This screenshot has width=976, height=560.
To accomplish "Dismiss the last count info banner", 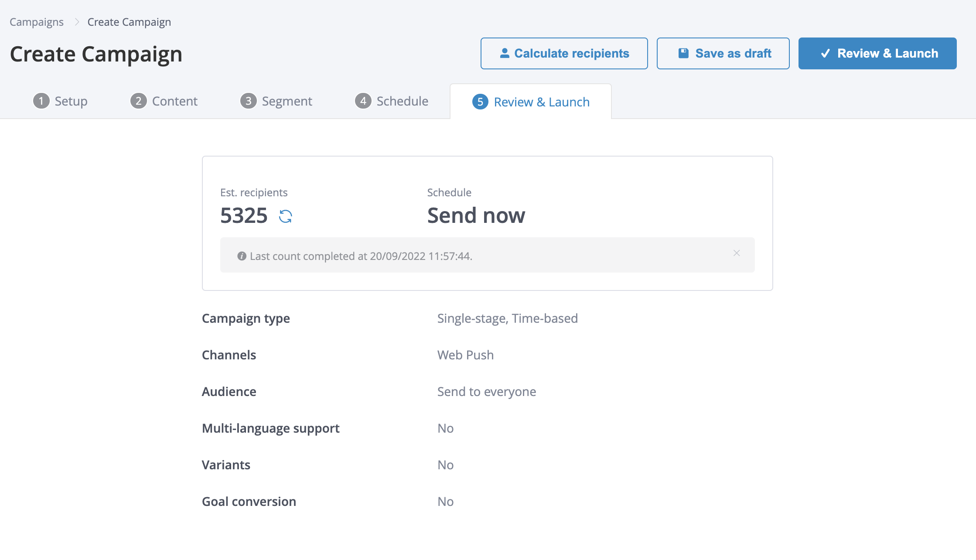I will (737, 253).
